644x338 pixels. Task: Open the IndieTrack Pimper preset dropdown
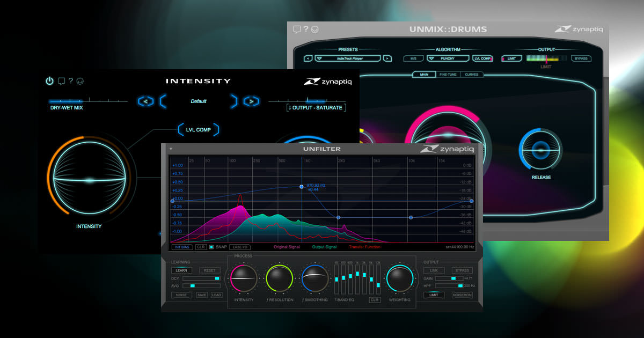[348, 58]
